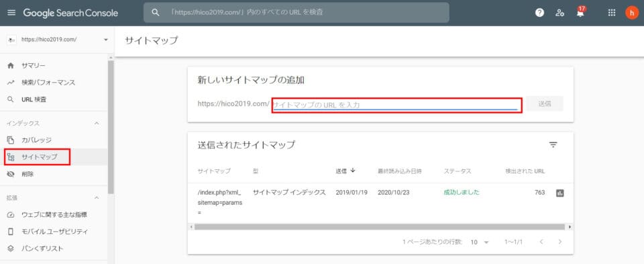Click the right arrow of table scrollbar

tap(570, 227)
